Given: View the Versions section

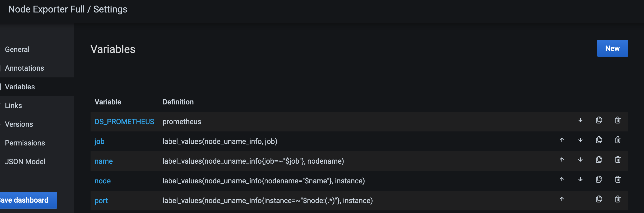Looking at the screenshot, I should click(19, 124).
